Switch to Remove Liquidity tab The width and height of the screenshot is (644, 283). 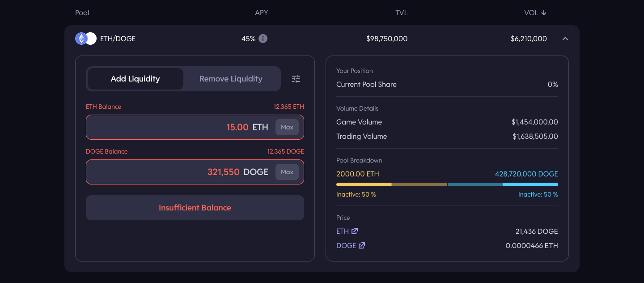pos(231,79)
